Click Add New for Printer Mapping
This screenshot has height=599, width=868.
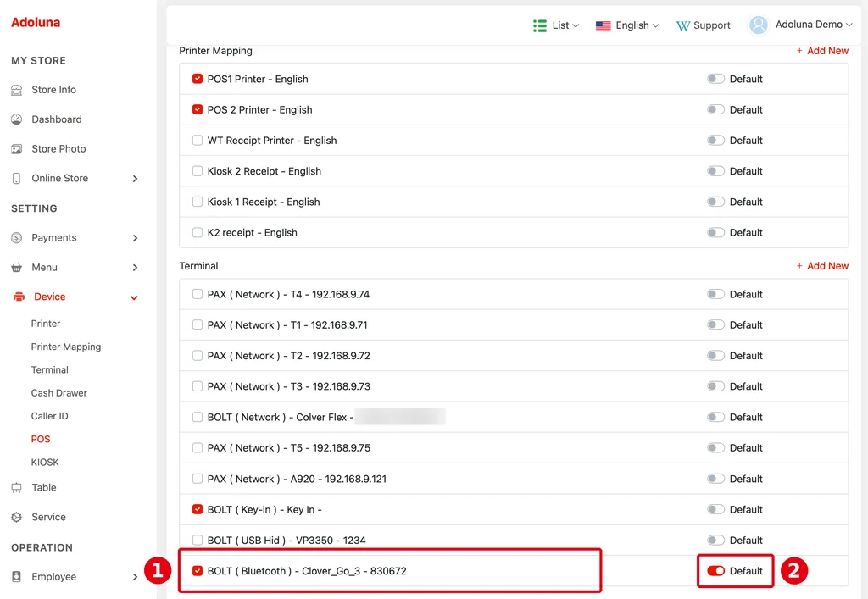[822, 50]
